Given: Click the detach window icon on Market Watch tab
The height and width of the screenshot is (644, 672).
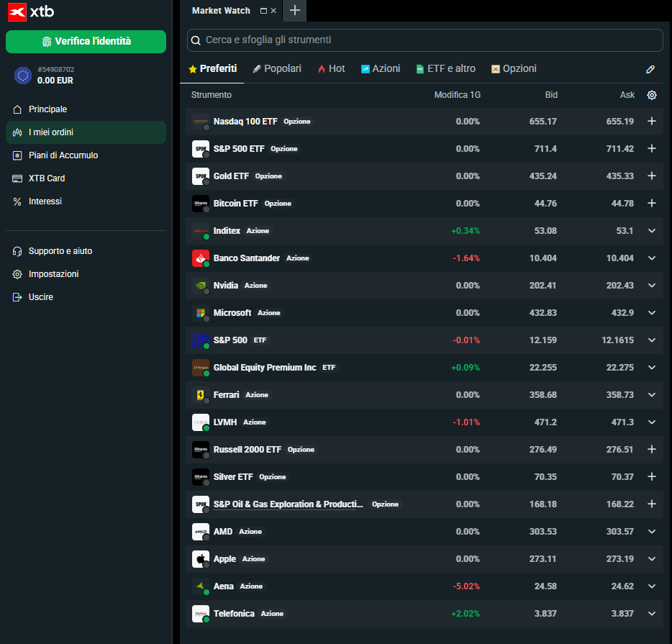Looking at the screenshot, I should [x=263, y=11].
